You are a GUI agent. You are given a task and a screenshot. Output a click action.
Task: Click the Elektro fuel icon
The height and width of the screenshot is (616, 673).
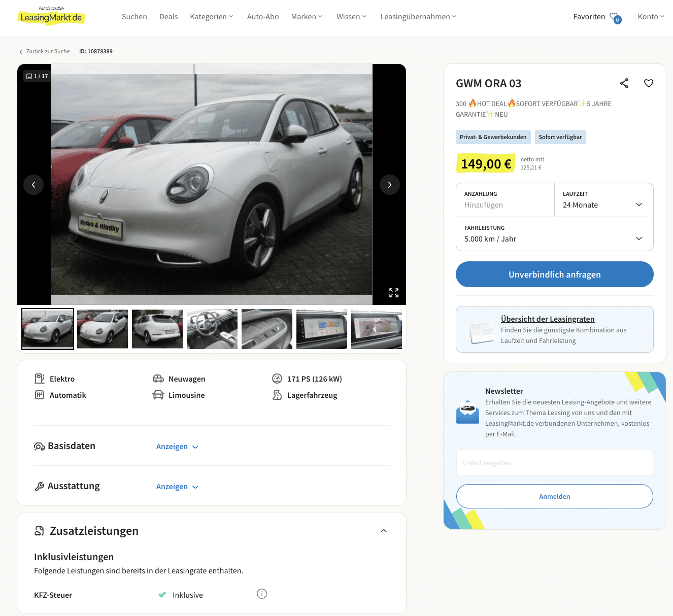coord(40,379)
